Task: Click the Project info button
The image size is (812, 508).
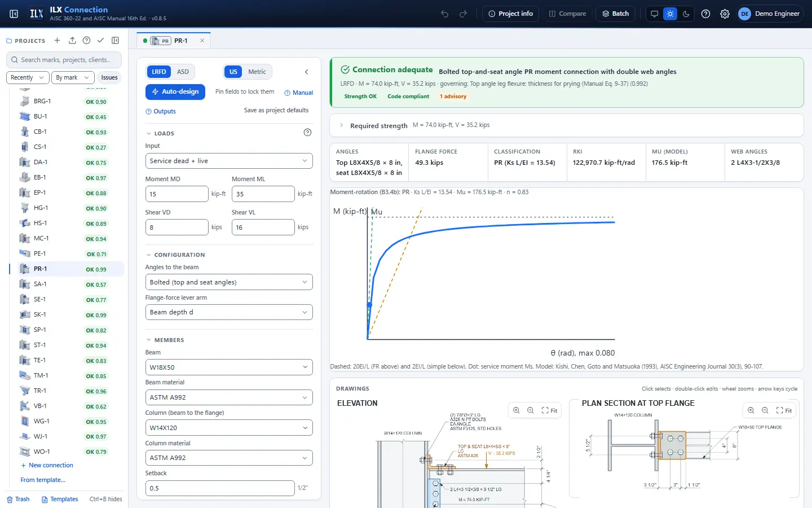Action: pos(511,14)
